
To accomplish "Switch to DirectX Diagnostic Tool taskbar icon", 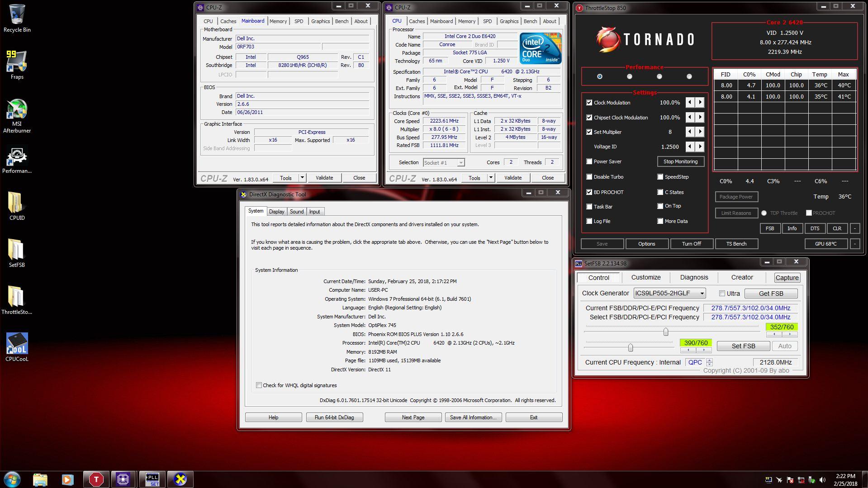I will point(180,479).
